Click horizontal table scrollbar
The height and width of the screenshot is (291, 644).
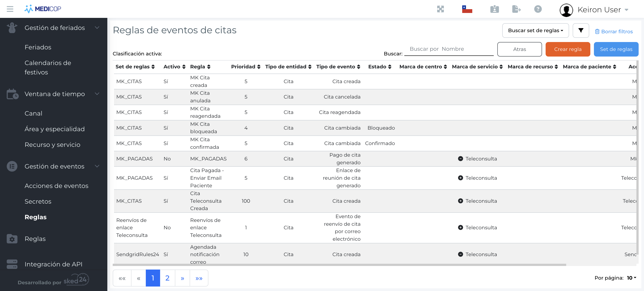(339, 265)
